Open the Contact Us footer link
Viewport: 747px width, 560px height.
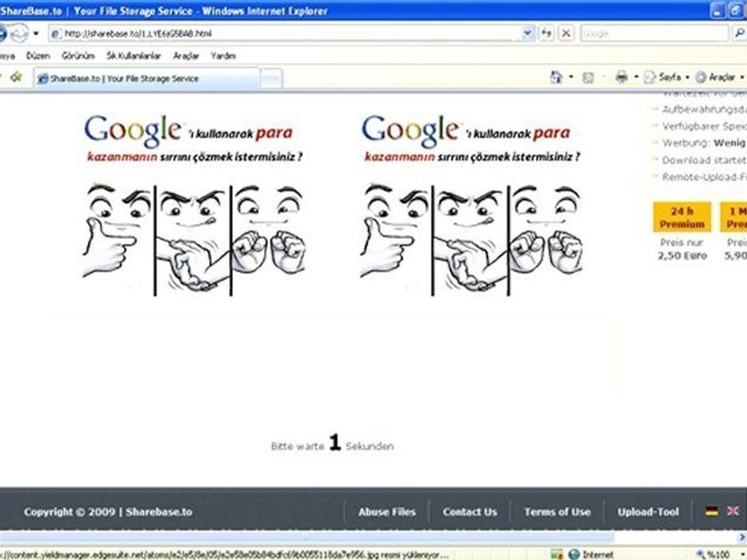[x=470, y=512]
